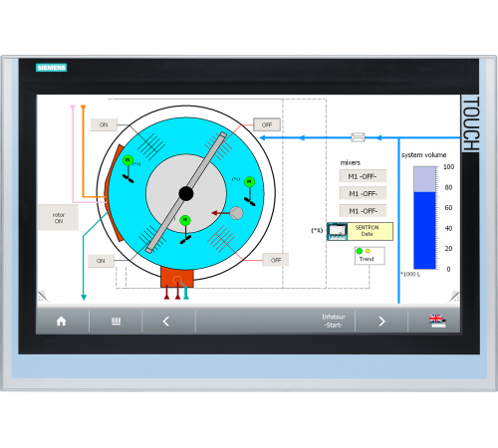Go to the home screen icon
The height and width of the screenshot is (448, 498).
click(x=62, y=322)
